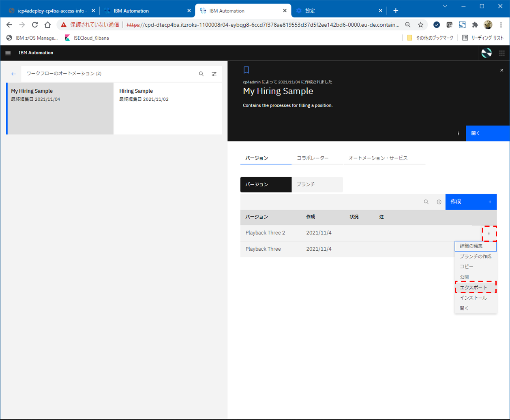Close the active IBM Automation browser tab
The image size is (510, 420).
(x=285, y=11)
